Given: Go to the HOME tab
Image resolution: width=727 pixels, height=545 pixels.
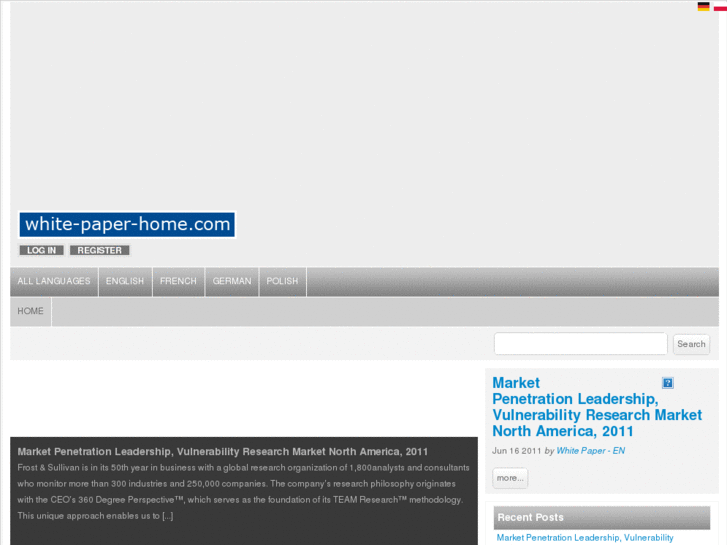Looking at the screenshot, I should point(31,311).
